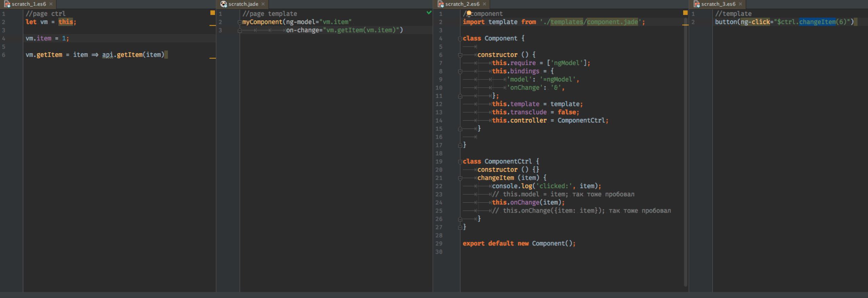The height and width of the screenshot is (298, 868).
Task: Click 'this.transclude = false;' line
Action: tap(536, 112)
